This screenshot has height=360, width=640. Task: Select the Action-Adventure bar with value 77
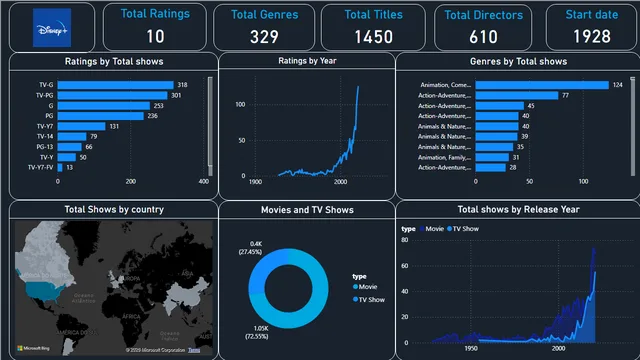pyautogui.click(x=517, y=96)
